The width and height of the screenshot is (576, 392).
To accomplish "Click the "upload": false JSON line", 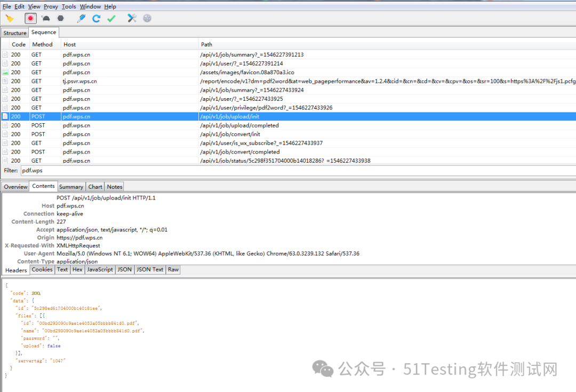I will (41, 346).
